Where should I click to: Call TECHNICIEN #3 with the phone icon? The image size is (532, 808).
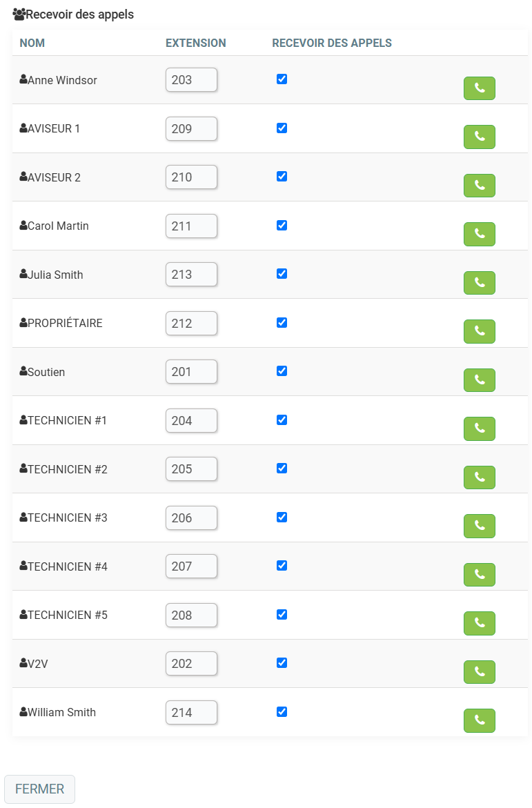point(479,526)
